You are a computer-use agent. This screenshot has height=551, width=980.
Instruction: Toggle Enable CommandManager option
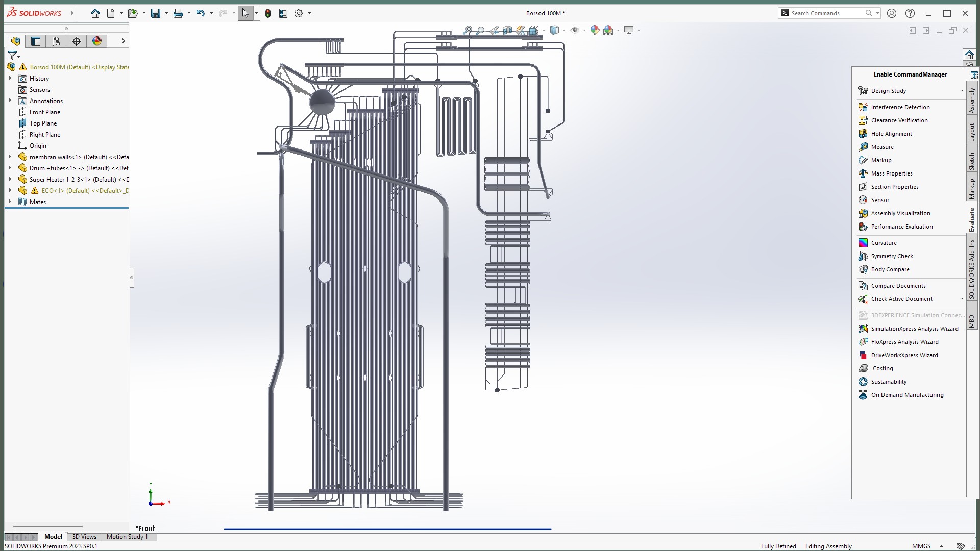[x=910, y=74]
